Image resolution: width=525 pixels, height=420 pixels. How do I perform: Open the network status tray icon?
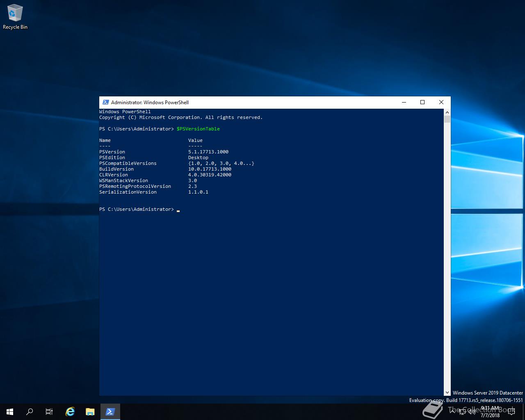pyautogui.click(x=462, y=412)
